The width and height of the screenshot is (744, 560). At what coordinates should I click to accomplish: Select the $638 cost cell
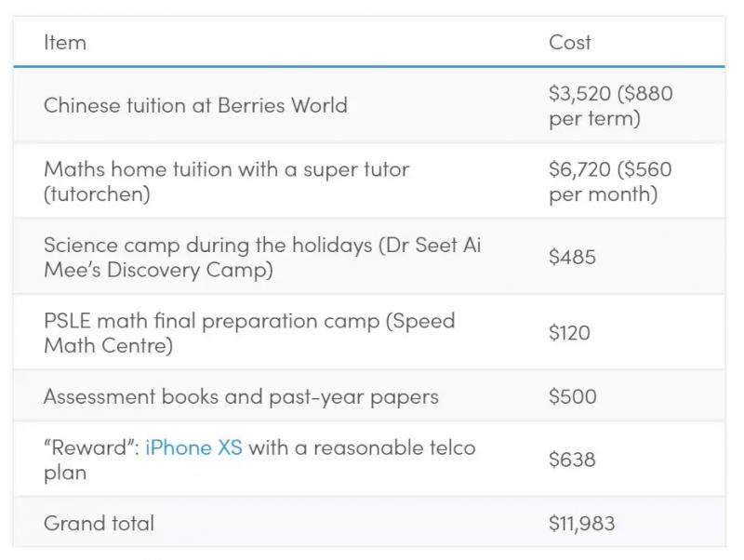point(572,460)
